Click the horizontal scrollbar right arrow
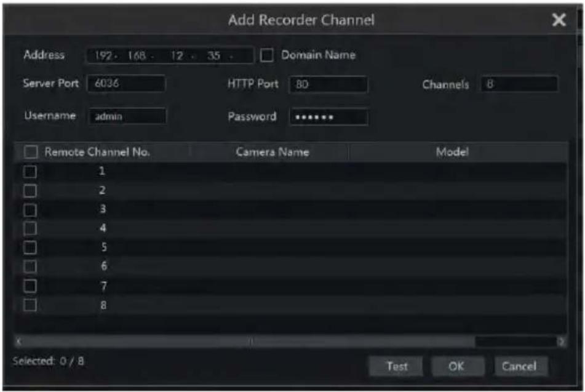Viewport: 585px width, 392px height. (x=562, y=341)
